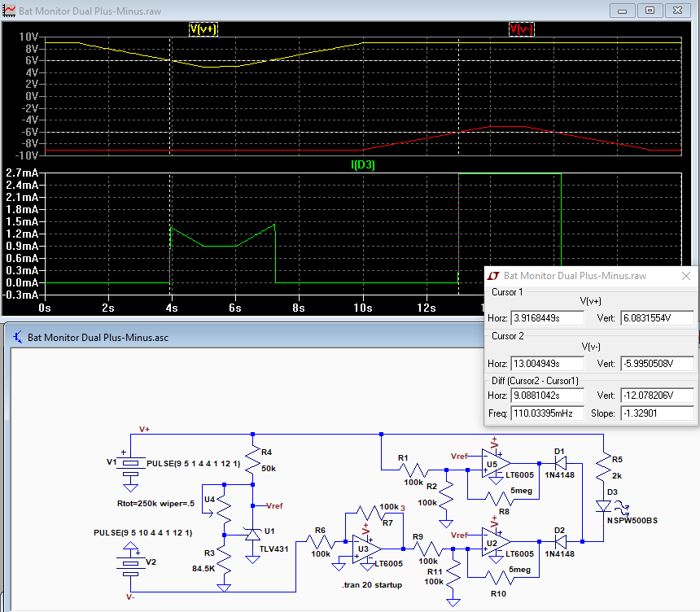This screenshot has width=700, height=612.
Task: Click the Vref label near U1
Action: click(274, 505)
